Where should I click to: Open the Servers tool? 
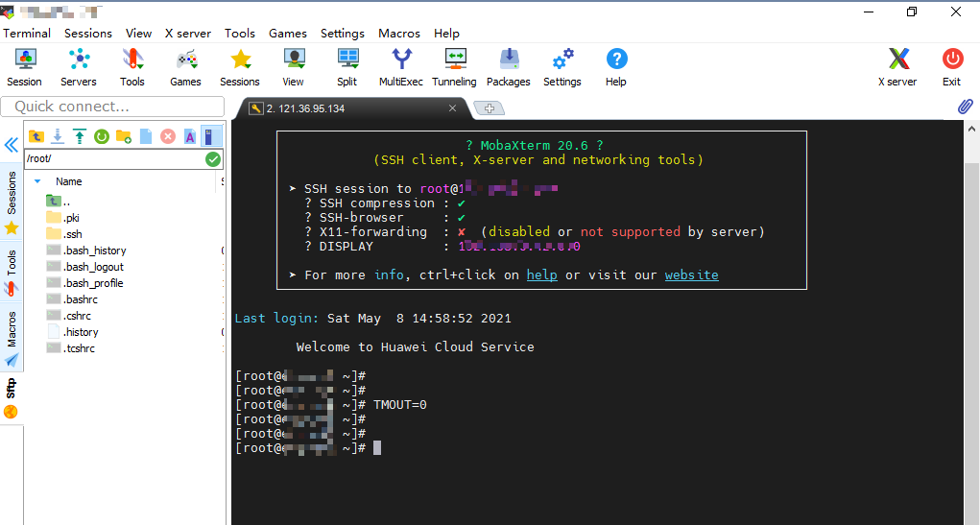pos(78,67)
